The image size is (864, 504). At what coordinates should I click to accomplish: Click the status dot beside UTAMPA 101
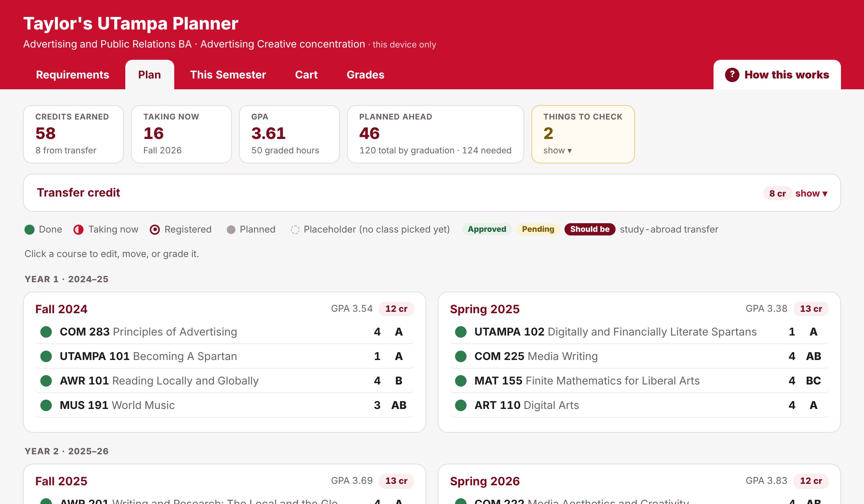coord(46,356)
